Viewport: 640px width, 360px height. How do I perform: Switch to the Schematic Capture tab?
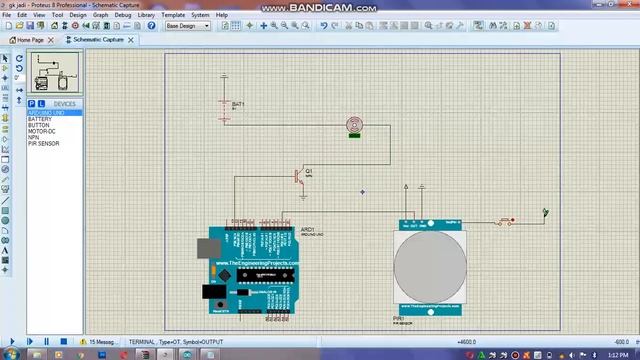click(95, 40)
